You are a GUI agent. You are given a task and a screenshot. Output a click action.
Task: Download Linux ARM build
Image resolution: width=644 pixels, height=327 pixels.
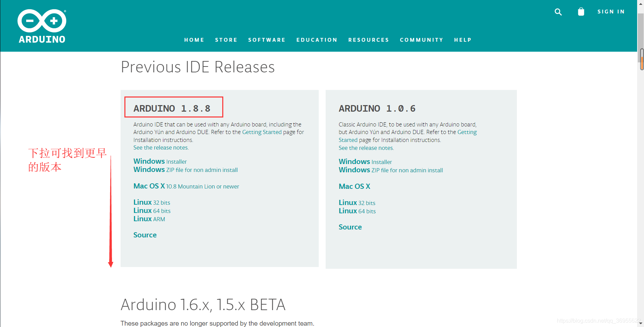[149, 219]
